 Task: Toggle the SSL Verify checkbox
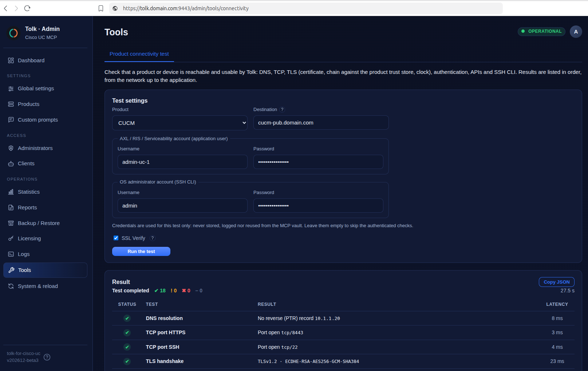116,238
